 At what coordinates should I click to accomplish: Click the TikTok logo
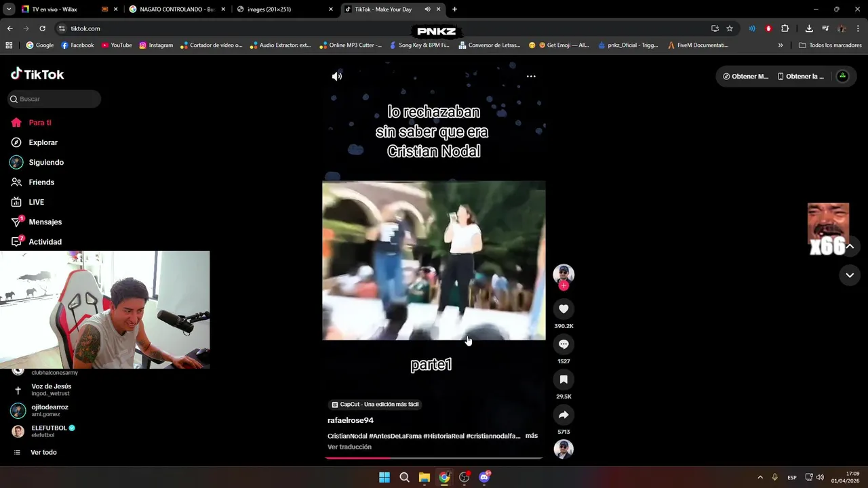pyautogui.click(x=37, y=75)
